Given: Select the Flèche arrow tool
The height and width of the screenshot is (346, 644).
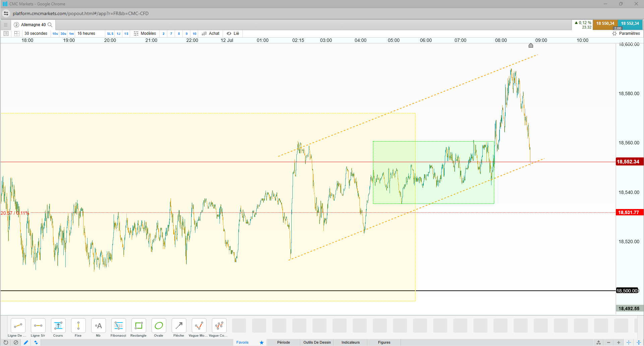Looking at the screenshot, I should [179, 326].
